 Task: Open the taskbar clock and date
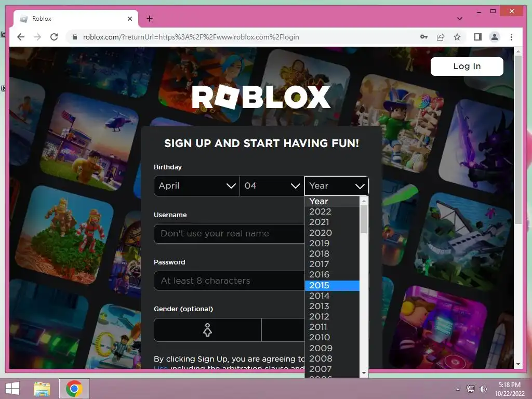[510, 389]
